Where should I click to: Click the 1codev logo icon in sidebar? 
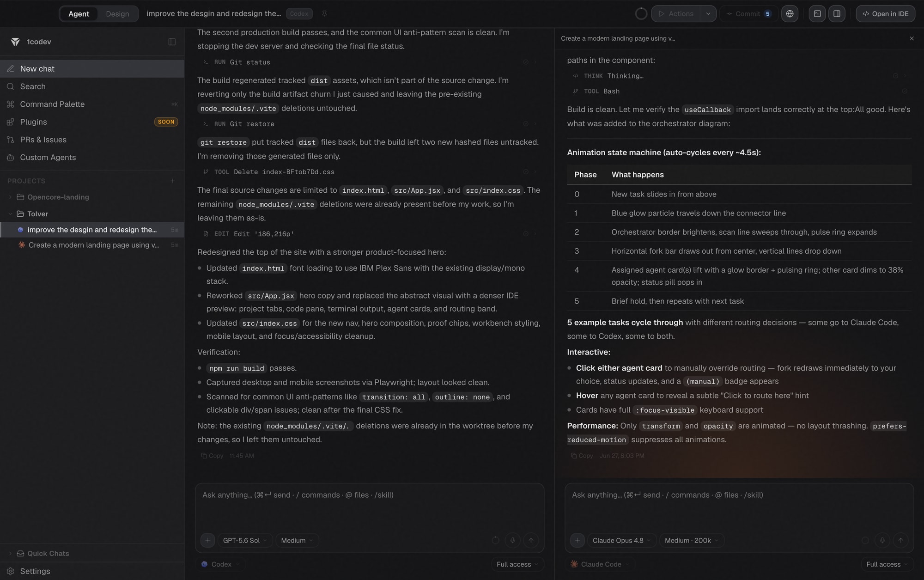[15, 42]
